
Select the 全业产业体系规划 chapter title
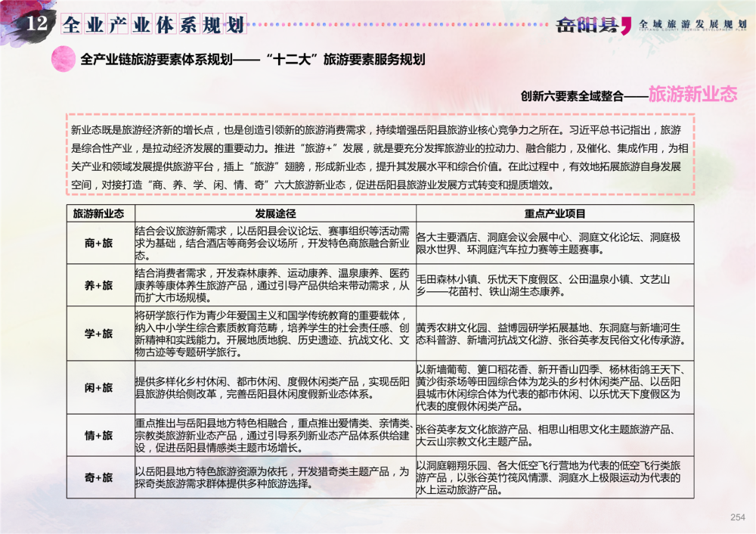(x=153, y=25)
